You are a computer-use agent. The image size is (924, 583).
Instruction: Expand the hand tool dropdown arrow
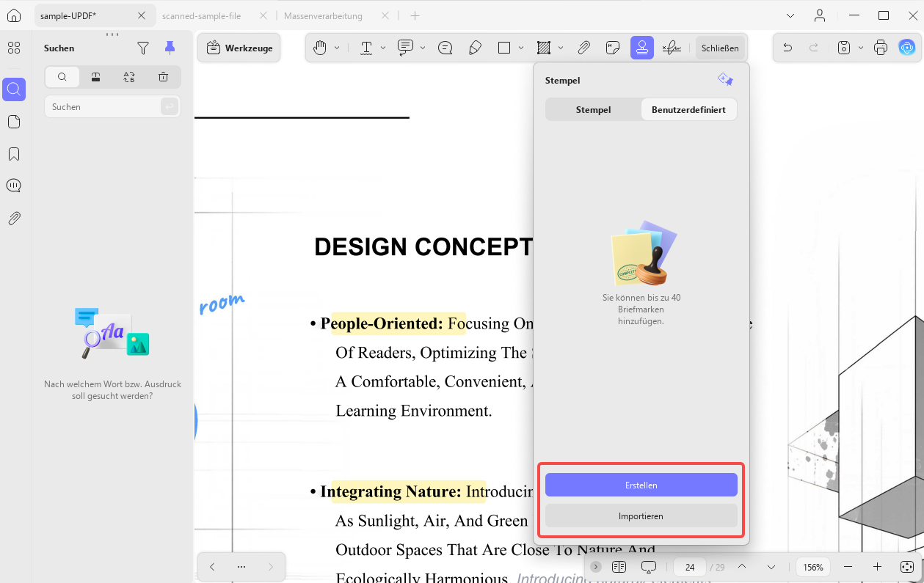pos(337,48)
